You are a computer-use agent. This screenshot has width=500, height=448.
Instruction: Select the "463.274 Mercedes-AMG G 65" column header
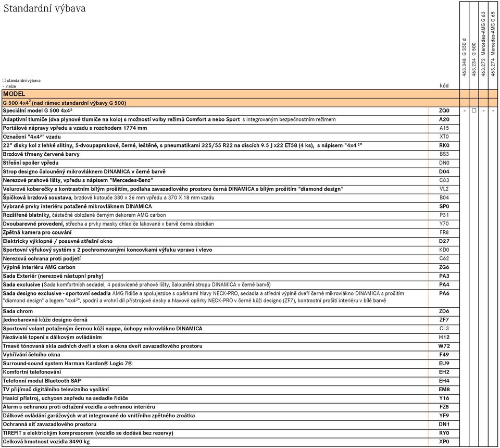(x=493, y=44)
